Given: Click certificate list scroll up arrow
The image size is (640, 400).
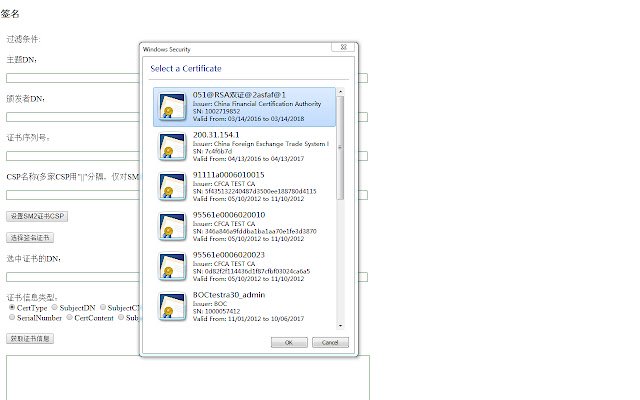Looking at the screenshot, I should click(x=340, y=91).
